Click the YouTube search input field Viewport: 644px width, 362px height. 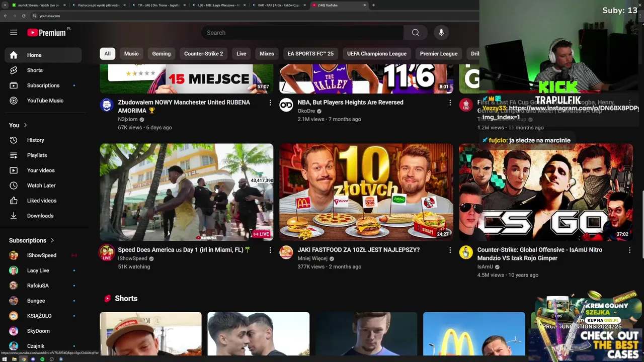[302, 33]
